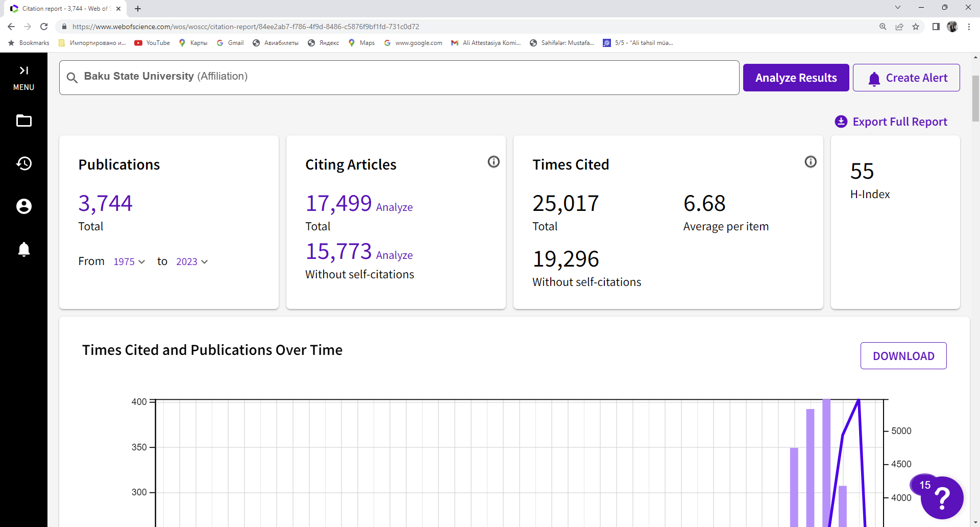Image resolution: width=980 pixels, height=527 pixels.
Task: Open the user profile icon
Action: point(24,206)
